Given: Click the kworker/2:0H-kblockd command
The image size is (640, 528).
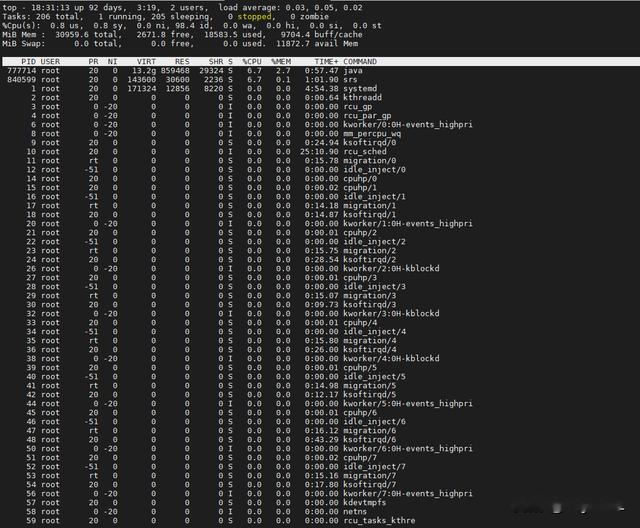Looking at the screenshot, I should (x=391, y=268).
